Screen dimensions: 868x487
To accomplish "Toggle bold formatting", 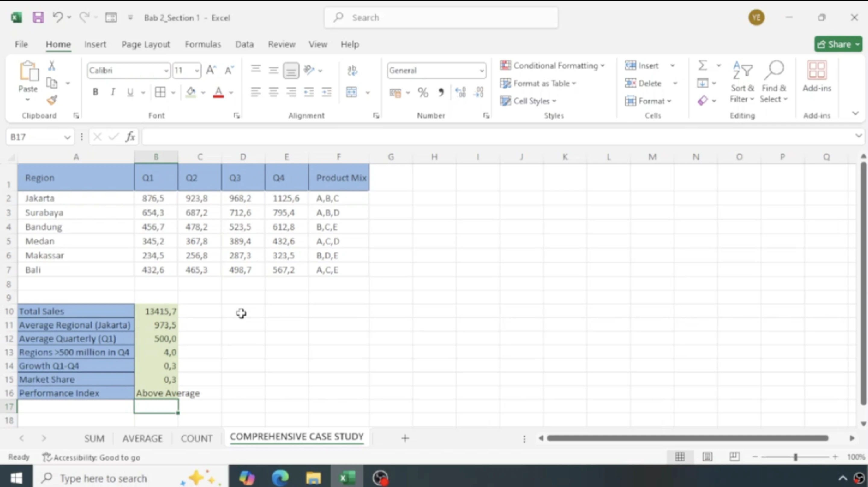I will [x=95, y=92].
